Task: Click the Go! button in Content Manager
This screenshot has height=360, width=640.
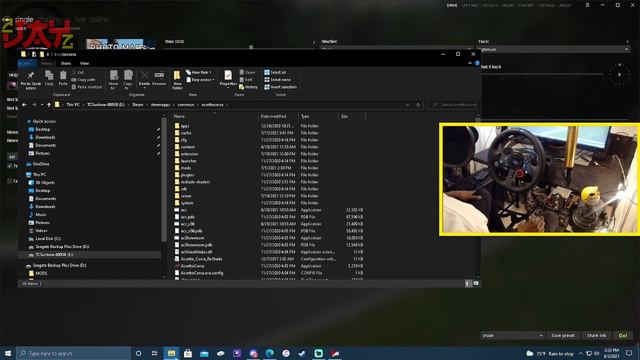Action: click(x=623, y=336)
